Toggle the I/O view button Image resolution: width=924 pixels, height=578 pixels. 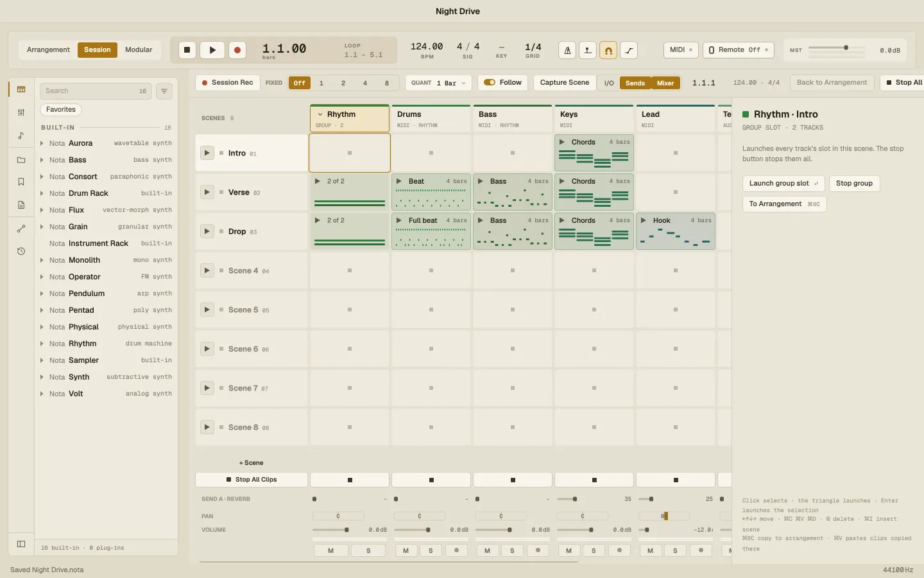(609, 83)
